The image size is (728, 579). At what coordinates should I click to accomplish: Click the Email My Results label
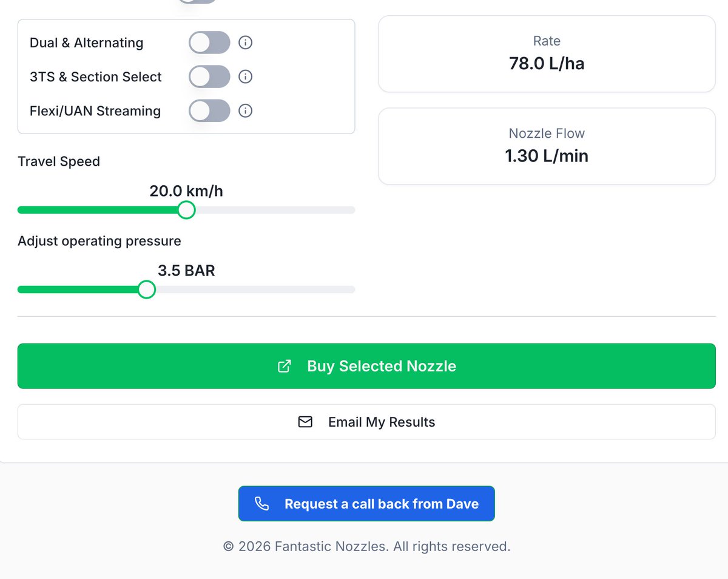382,422
